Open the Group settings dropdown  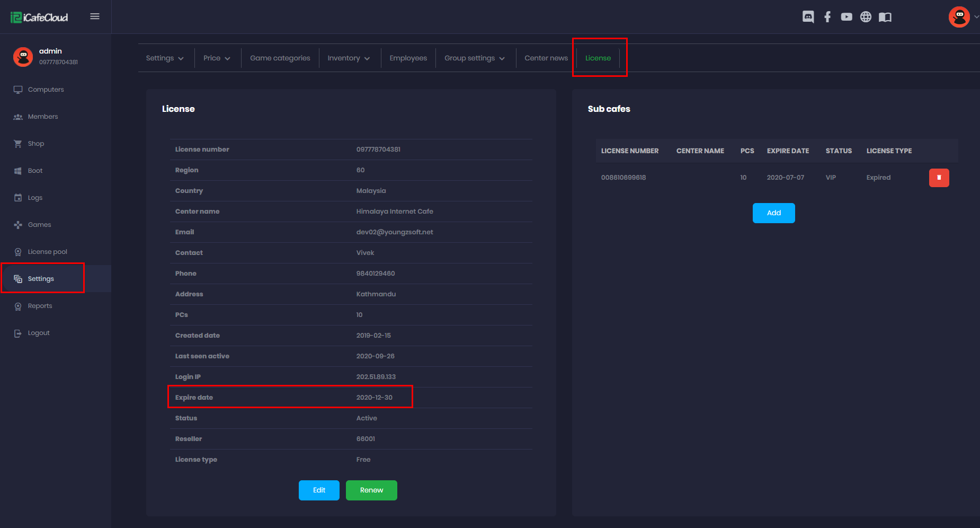pos(474,58)
